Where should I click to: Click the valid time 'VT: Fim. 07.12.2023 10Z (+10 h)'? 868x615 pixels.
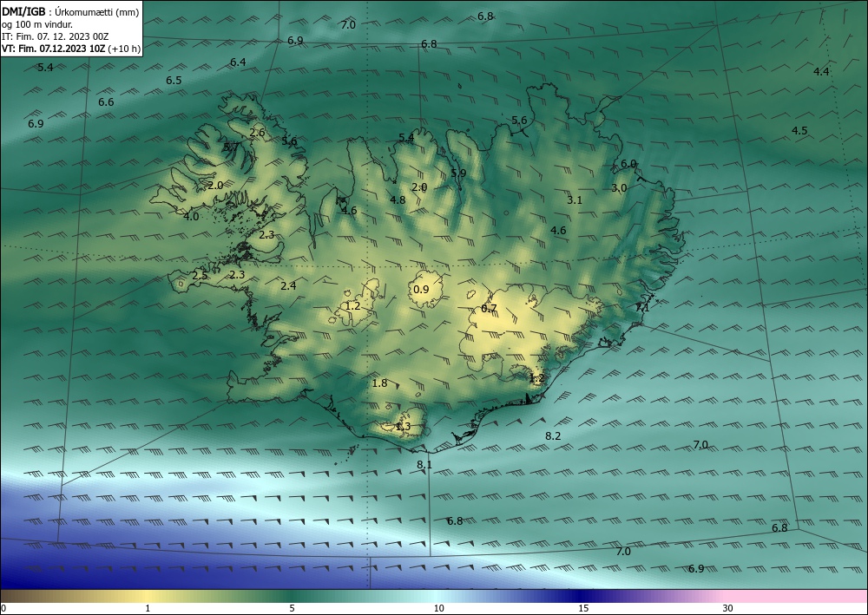tap(71, 49)
